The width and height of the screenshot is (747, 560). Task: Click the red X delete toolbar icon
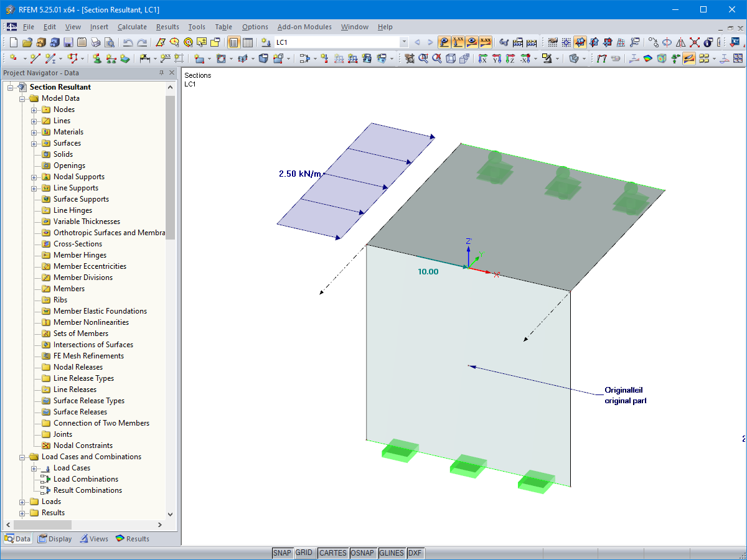click(x=694, y=42)
